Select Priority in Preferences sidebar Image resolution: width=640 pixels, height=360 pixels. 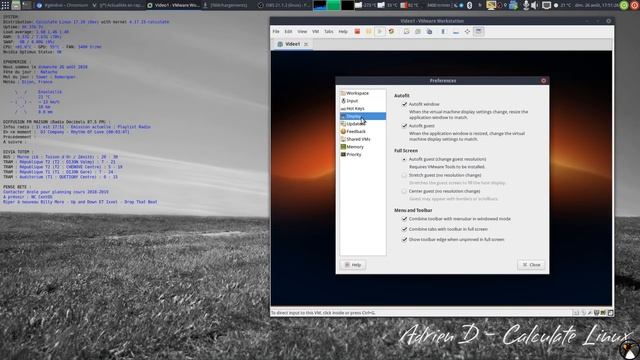[x=362, y=155]
